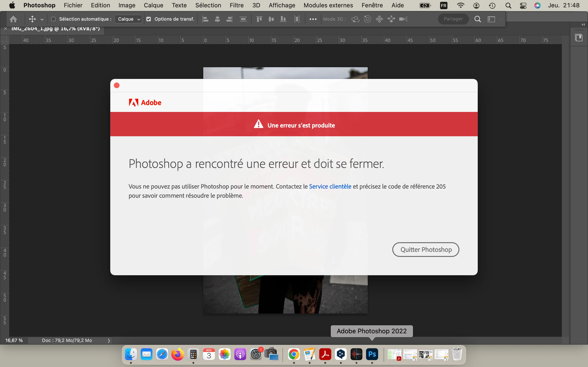Align top edges icon
Viewport: 588px width, 367px height.
click(x=259, y=19)
